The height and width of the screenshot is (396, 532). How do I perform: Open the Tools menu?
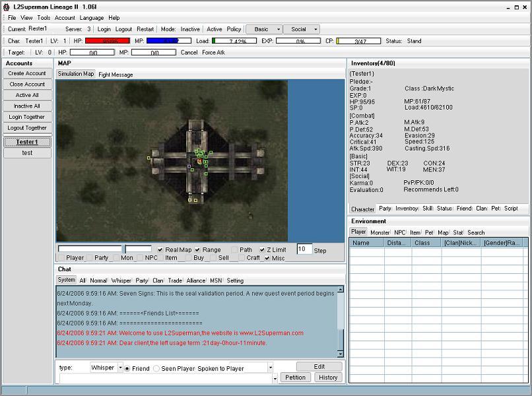coord(44,18)
